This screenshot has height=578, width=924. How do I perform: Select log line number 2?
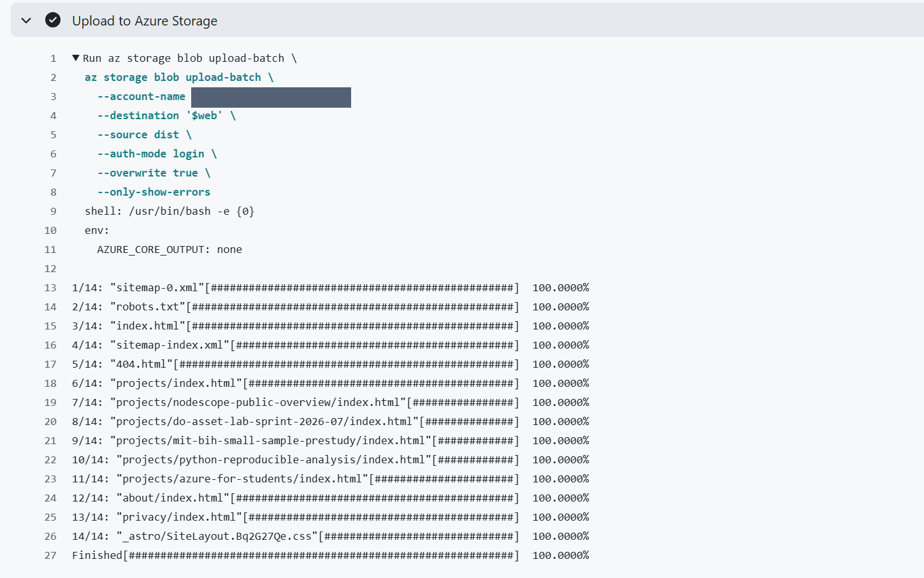click(54, 78)
